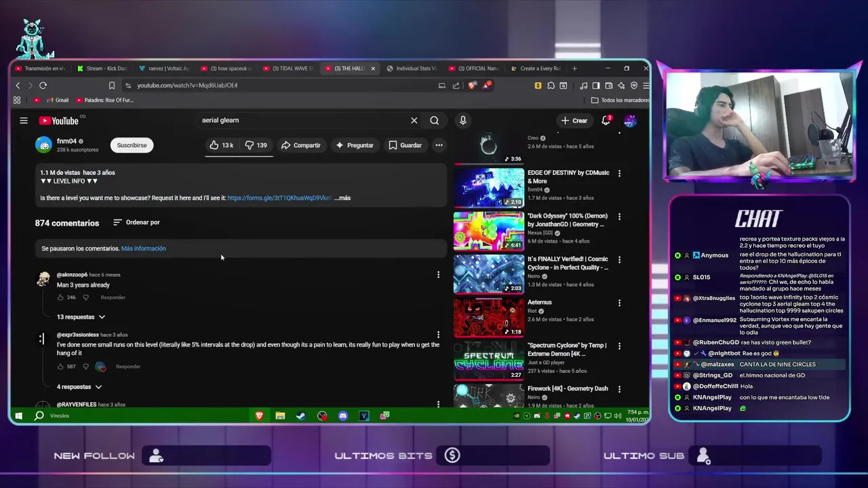Image resolution: width=868 pixels, height=488 pixels.
Task: Reload the page in the browser
Action: coord(43,85)
